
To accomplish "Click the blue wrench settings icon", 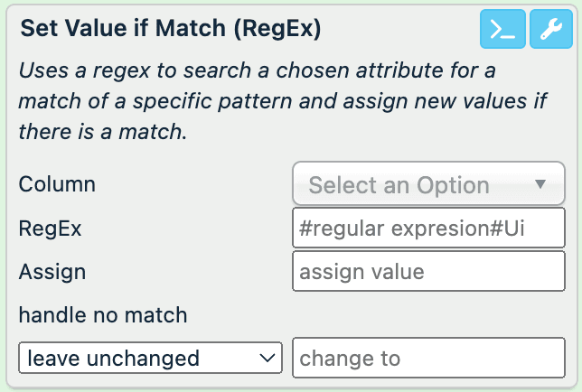I will (x=550, y=30).
